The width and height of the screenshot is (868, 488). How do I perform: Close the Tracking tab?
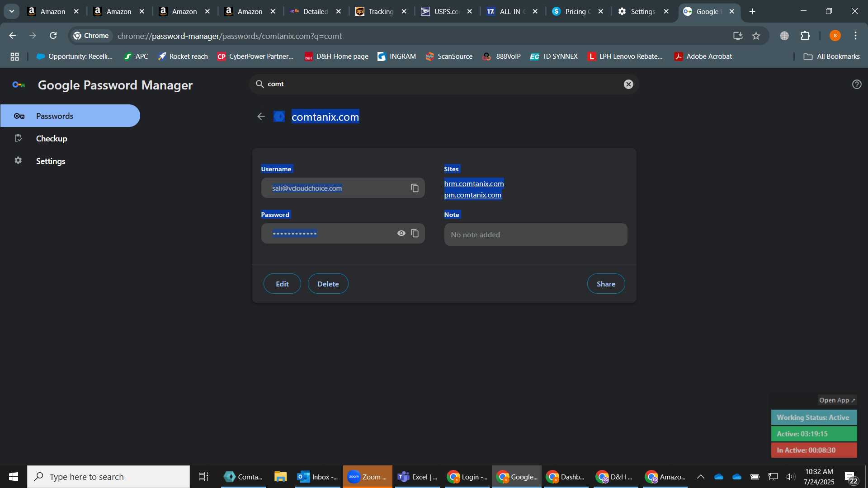(404, 11)
